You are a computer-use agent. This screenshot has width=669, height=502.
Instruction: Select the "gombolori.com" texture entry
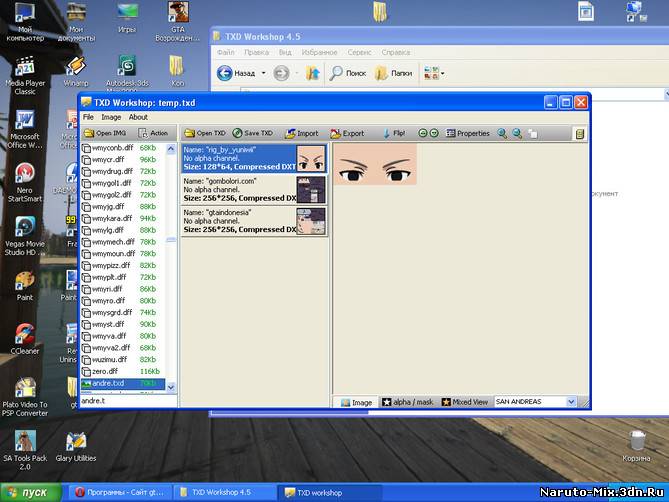point(254,189)
